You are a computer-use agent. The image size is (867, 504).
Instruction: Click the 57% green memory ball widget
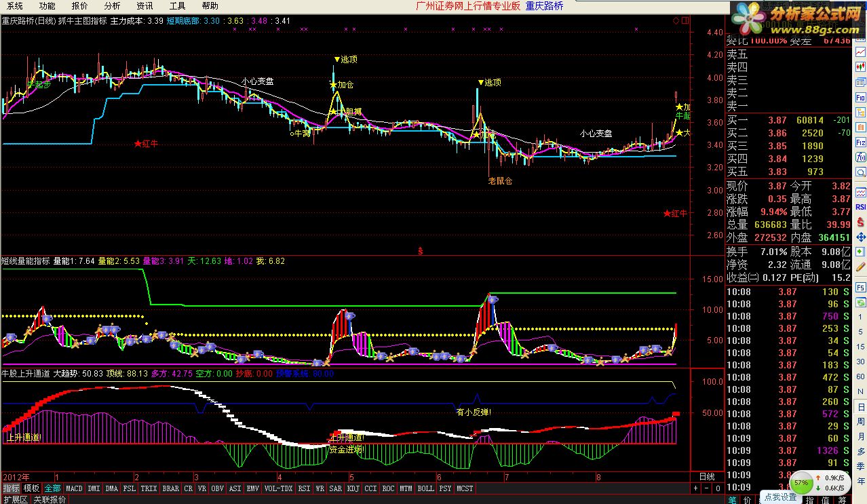[x=801, y=482]
